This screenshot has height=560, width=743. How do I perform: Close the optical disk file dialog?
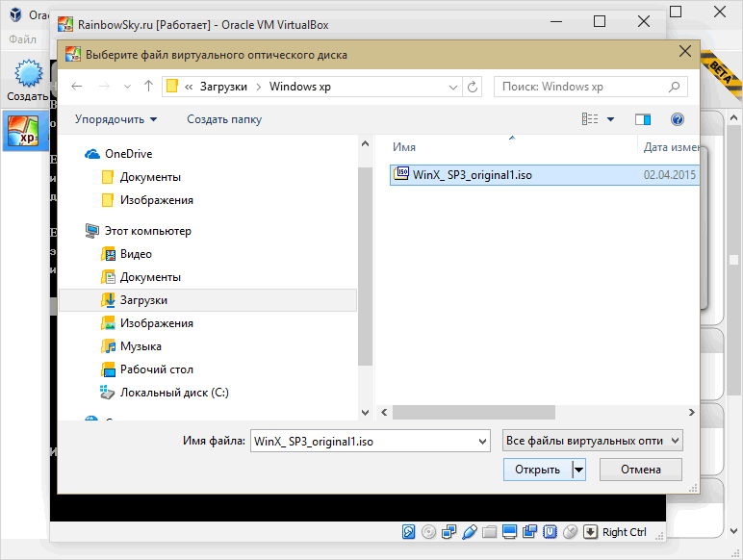pyautogui.click(x=684, y=51)
